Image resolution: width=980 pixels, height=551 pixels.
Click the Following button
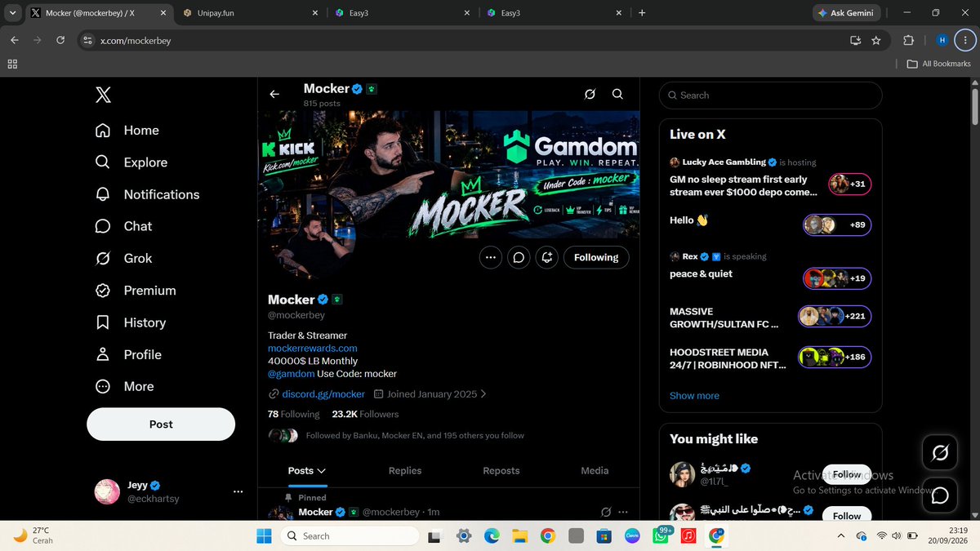596,257
